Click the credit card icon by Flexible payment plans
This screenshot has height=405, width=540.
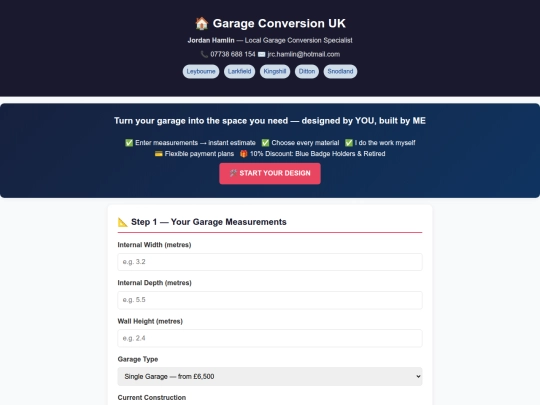point(158,154)
